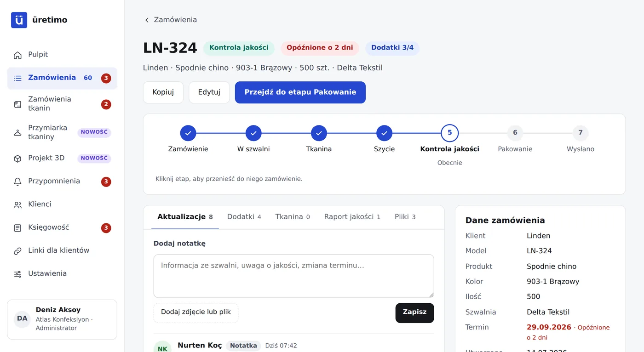644x352 pixels.
Task: Click the Opóźnione o 2 dni badge
Action: (320, 48)
